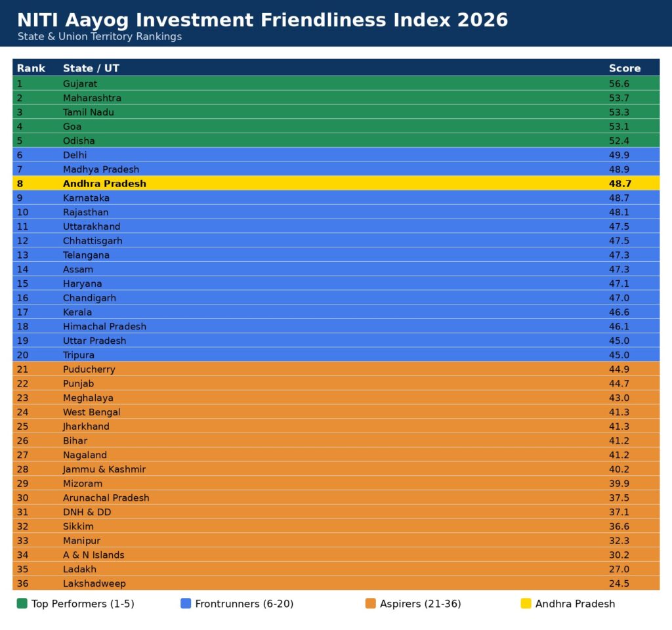The image size is (672, 630).
Task: Click the 'Uttar Pradesh' state name
Action: click(94, 341)
